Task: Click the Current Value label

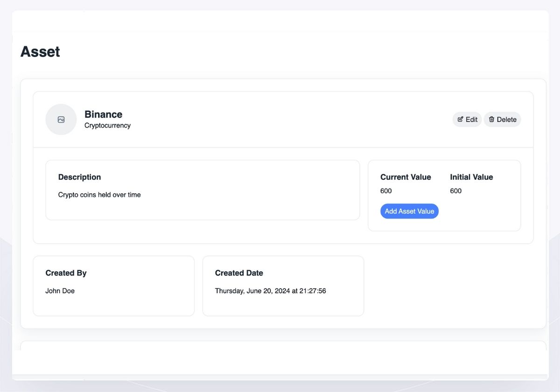Action: click(x=406, y=177)
